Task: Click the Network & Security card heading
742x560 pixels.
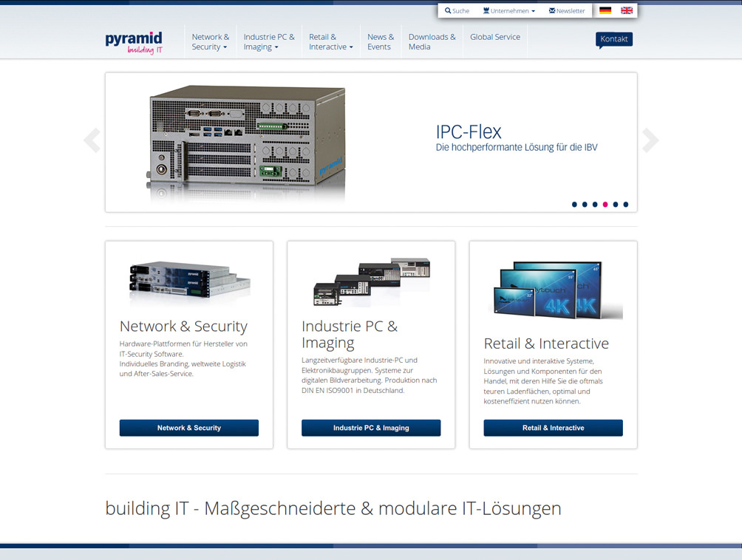Action: (x=183, y=326)
